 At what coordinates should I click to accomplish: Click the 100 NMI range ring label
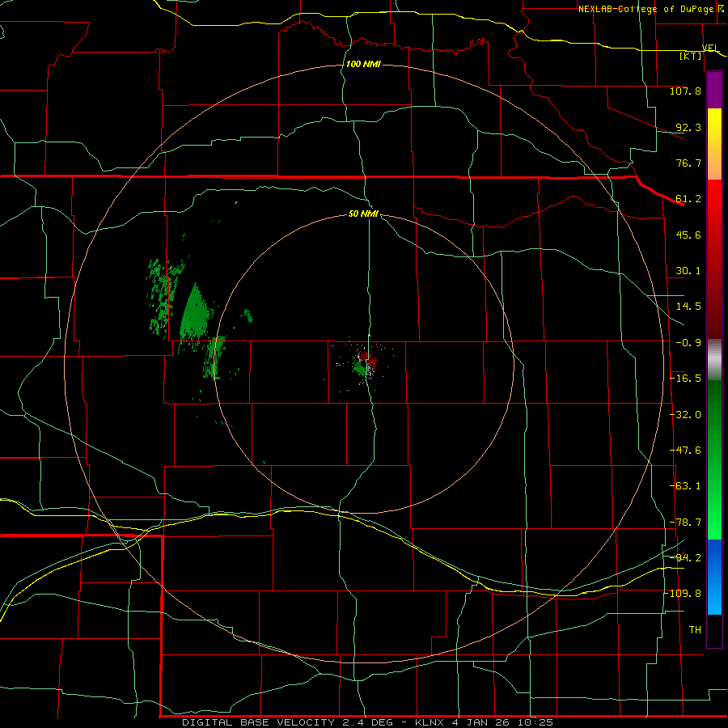pyautogui.click(x=363, y=64)
